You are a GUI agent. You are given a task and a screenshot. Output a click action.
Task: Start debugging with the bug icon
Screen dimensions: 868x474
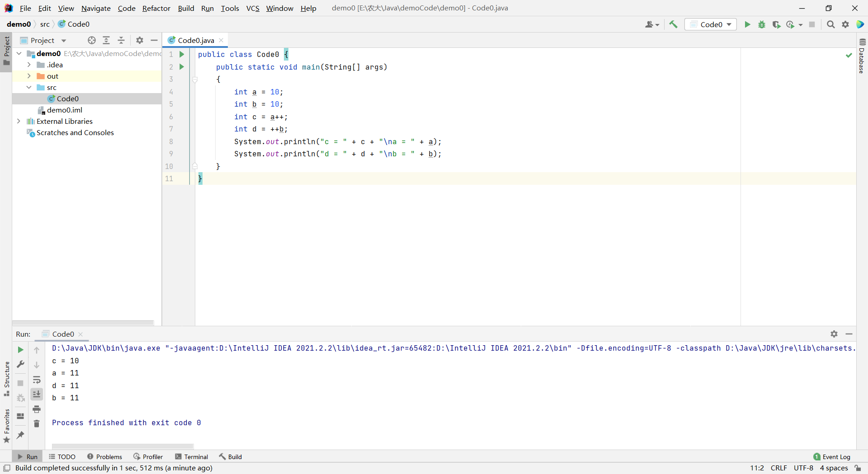762,24
